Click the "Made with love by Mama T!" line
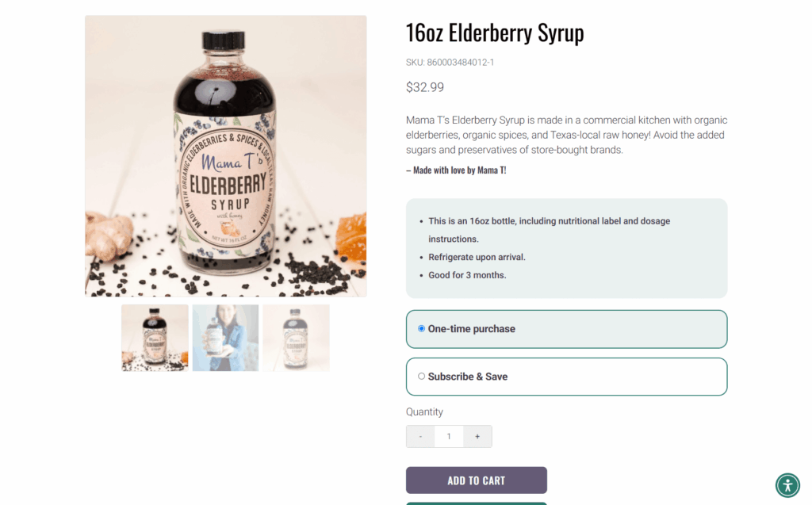This screenshot has height=505, width=812. click(456, 170)
